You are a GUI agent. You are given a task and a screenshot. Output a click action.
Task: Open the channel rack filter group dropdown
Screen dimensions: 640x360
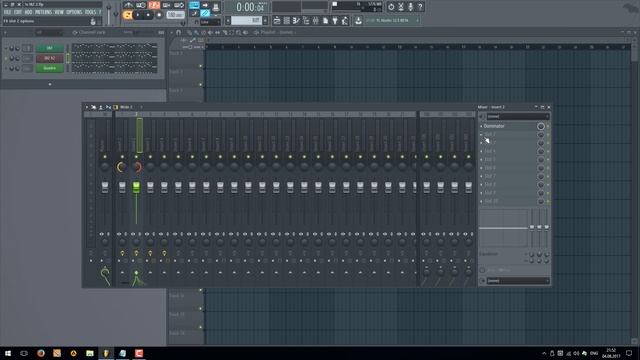(48, 32)
